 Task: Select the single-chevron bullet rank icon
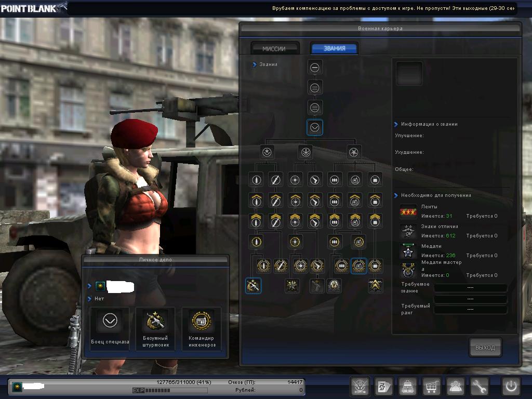[x=256, y=201]
